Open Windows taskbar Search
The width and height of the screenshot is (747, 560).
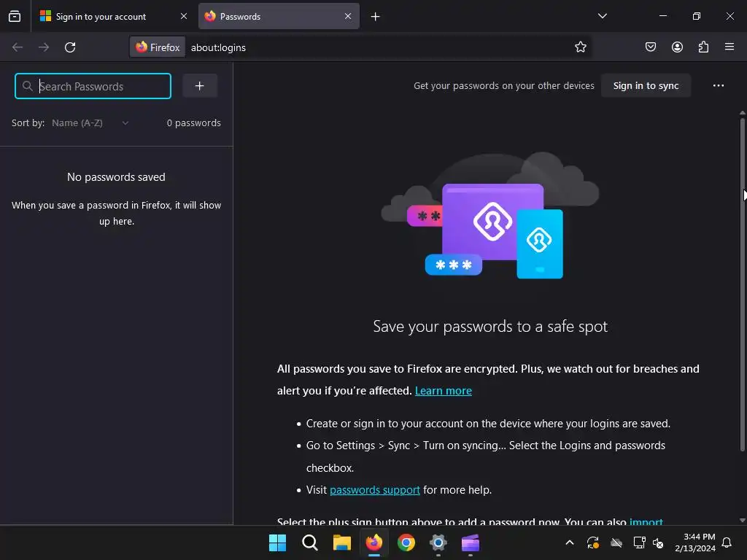pyautogui.click(x=309, y=542)
